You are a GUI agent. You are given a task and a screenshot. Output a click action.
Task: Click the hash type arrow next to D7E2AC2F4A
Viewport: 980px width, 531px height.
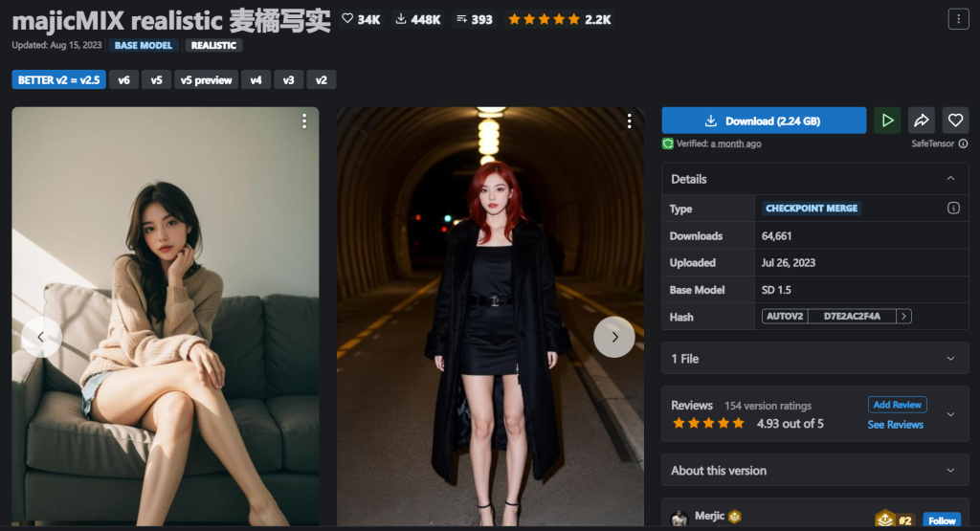click(903, 317)
